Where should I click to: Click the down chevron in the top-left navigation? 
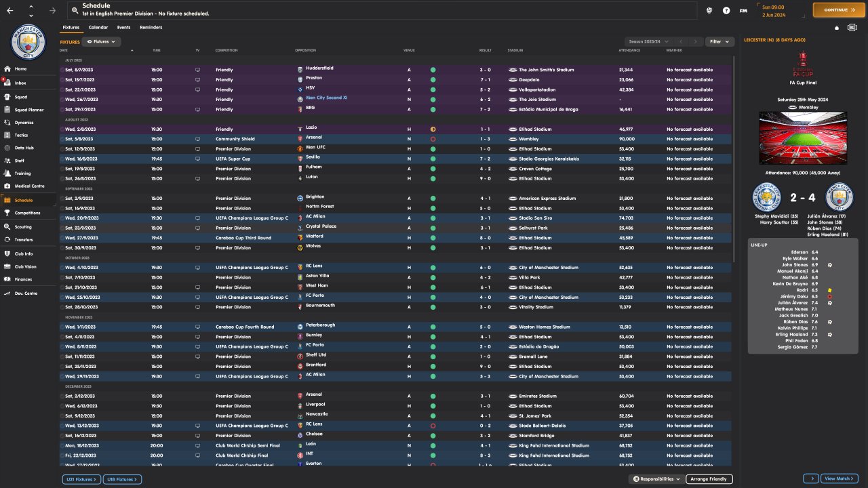31,14
